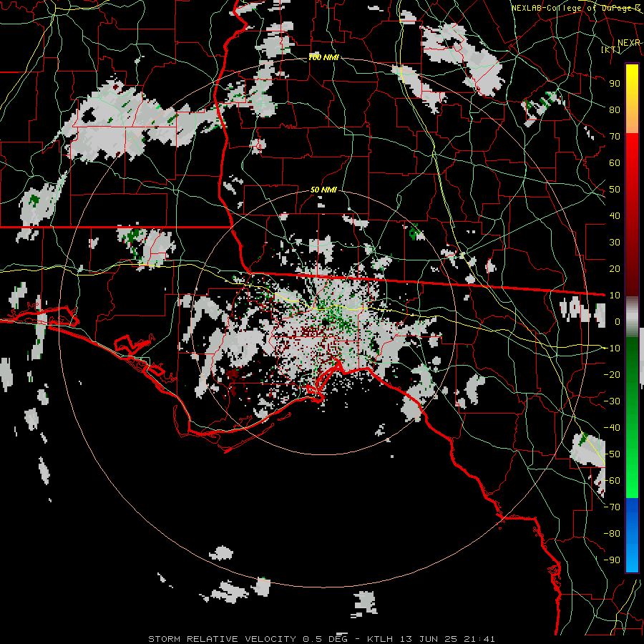Pick the gray zero-velocity segment of the color bar
The width and height of the screenshot is (644, 644).
tap(632, 317)
